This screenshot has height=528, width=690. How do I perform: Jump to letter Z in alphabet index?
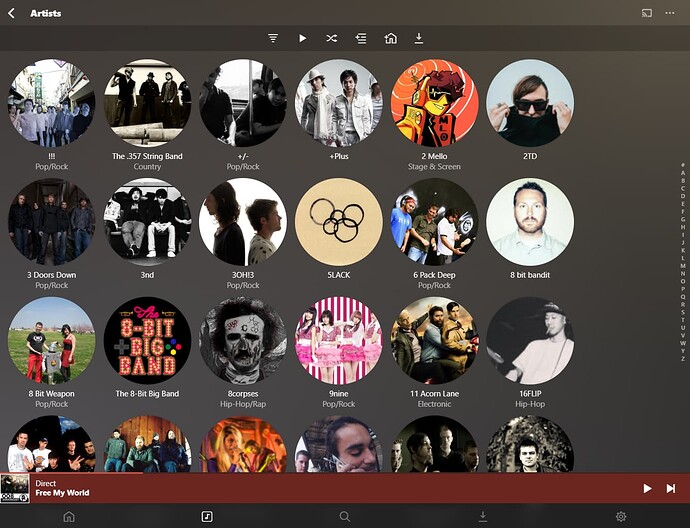click(683, 359)
